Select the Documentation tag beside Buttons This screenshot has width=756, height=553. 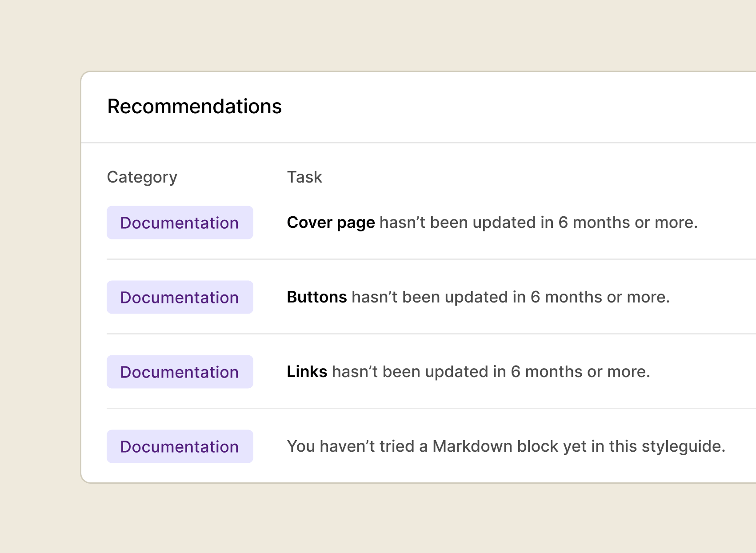pos(180,297)
